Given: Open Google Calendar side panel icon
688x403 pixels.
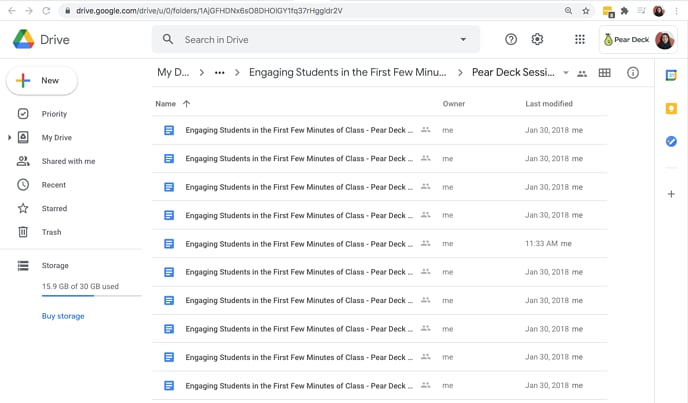Looking at the screenshot, I should [671, 75].
